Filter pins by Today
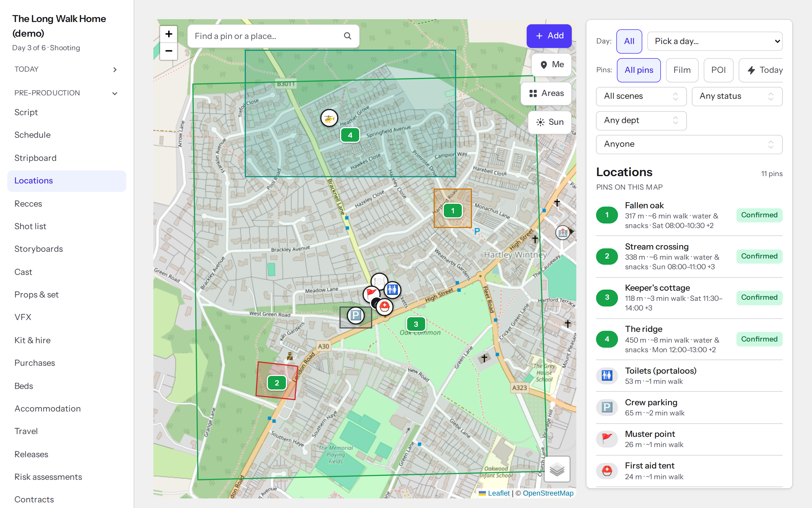 761,70
